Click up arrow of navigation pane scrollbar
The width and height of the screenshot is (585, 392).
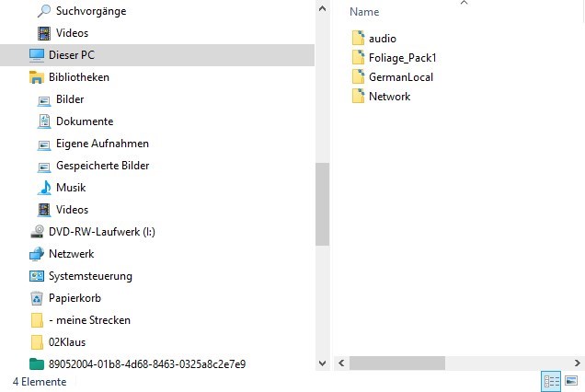323,8
